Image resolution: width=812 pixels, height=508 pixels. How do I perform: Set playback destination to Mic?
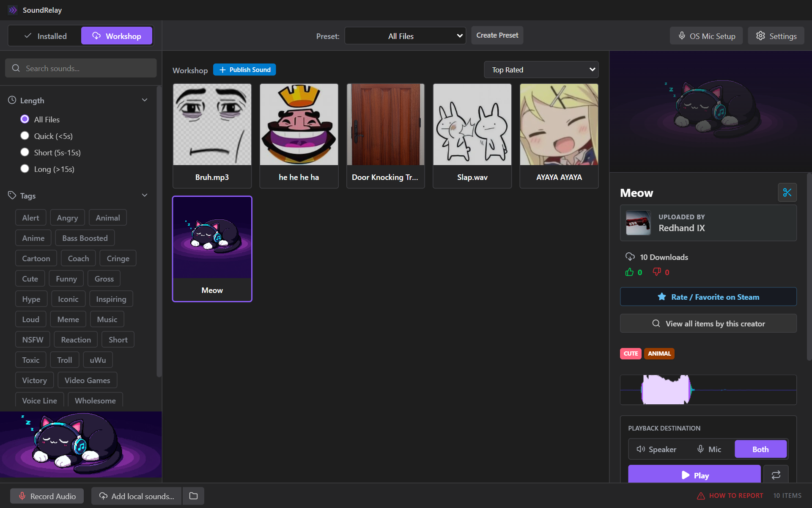pyautogui.click(x=709, y=449)
